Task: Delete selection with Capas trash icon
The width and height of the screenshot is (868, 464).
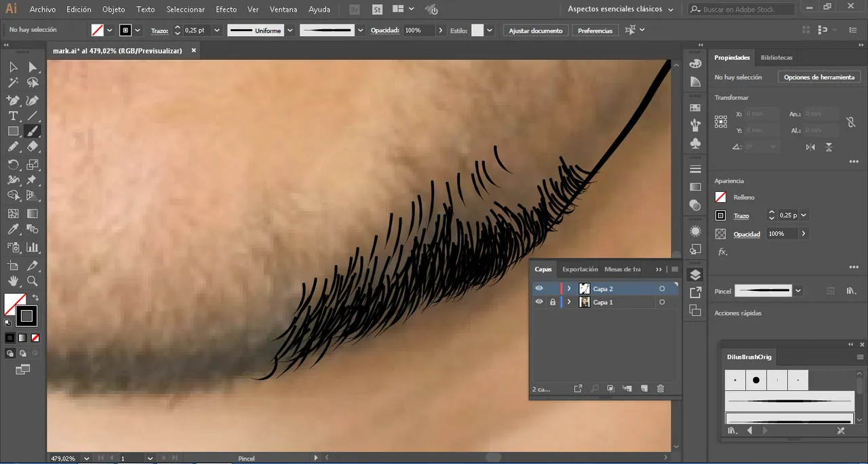Action: point(660,389)
